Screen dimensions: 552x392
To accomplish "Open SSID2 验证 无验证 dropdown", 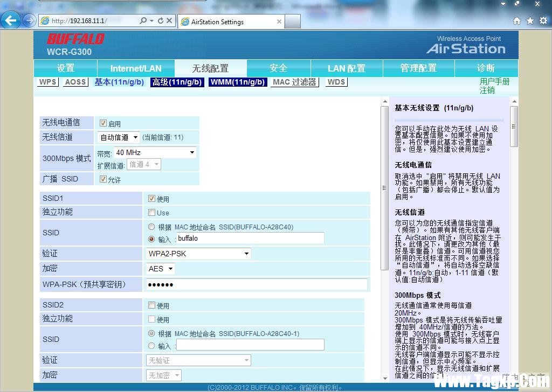I will (198, 360).
